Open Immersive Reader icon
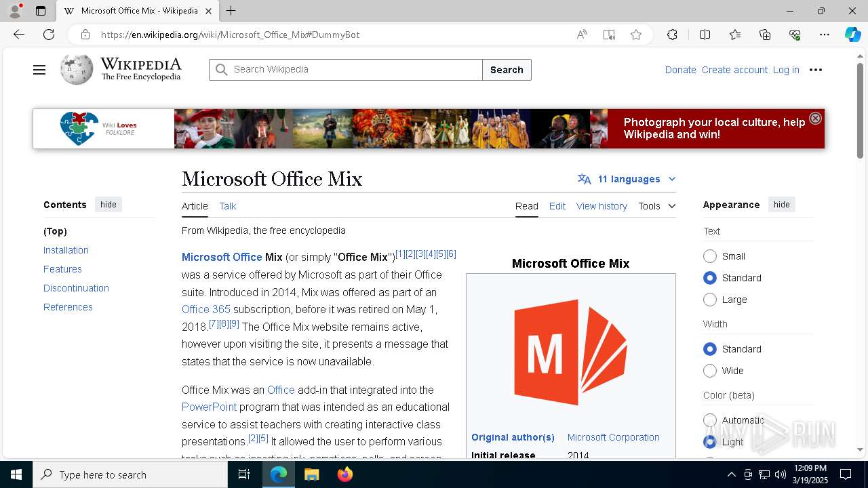The width and height of the screenshot is (868, 488). [609, 35]
